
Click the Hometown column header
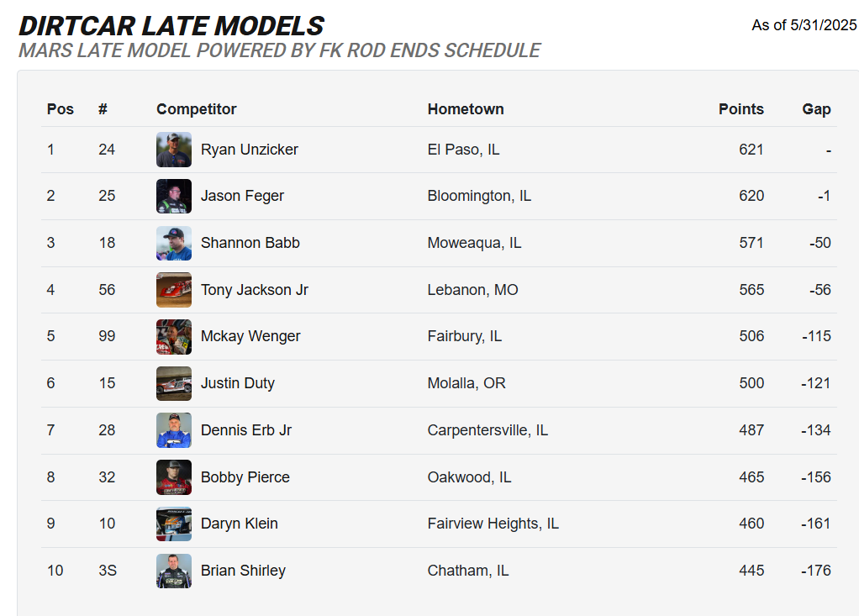[x=465, y=109]
